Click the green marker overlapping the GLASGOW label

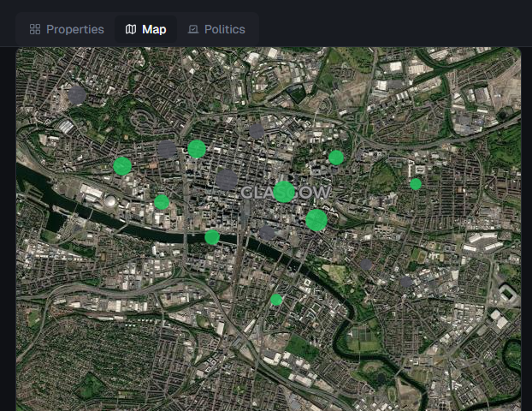coord(284,192)
